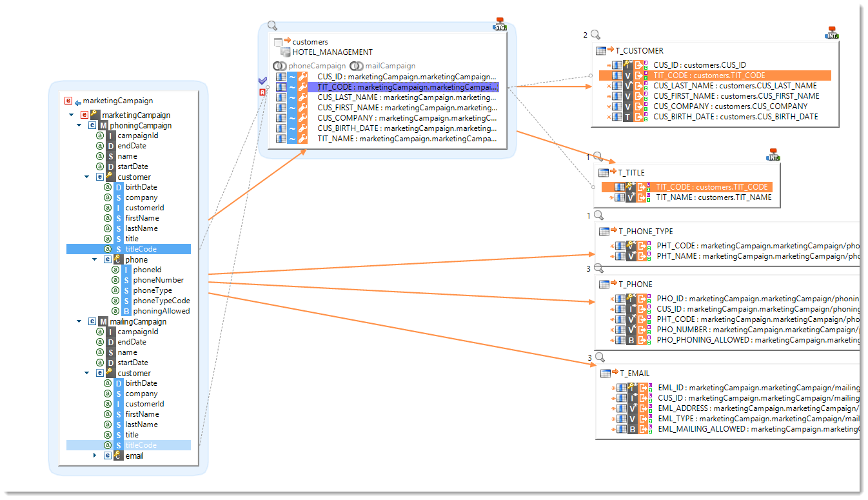The height and width of the screenshot is (500, 868).
Task: Select customerId under mailingCampaign customer
Action: (145, 404)
